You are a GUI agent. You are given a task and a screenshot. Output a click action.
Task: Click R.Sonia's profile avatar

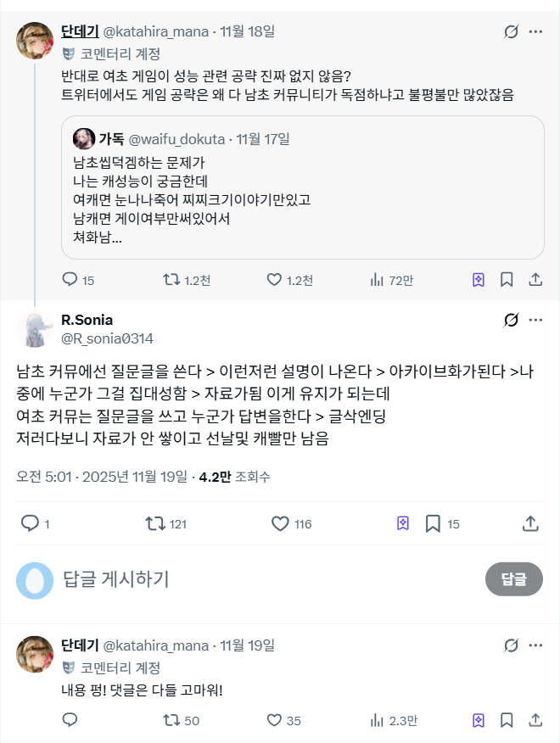point(35,329)
